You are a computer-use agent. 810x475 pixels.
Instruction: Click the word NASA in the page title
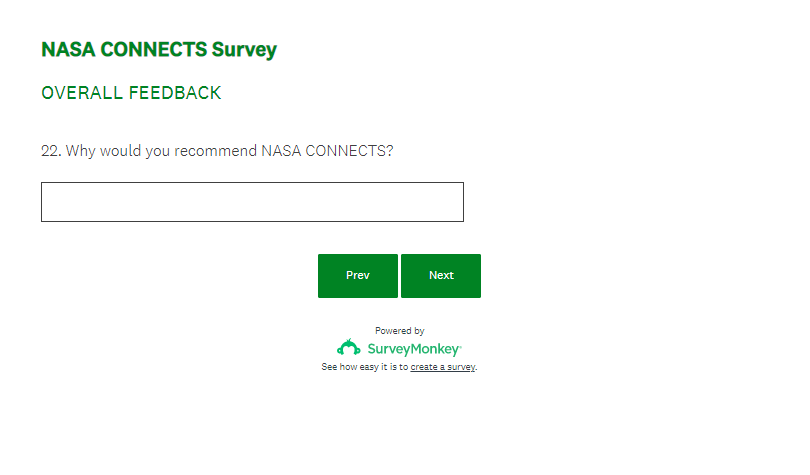(67, 50)
